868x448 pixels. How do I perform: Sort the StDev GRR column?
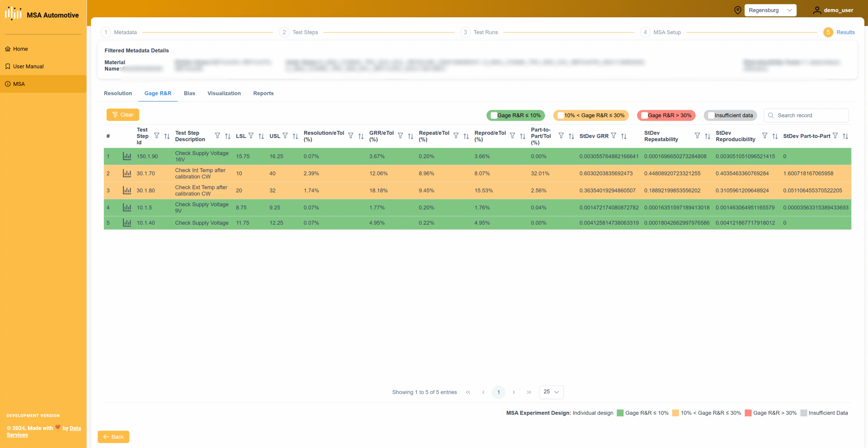pyautogui.click(x=624, y=136)
